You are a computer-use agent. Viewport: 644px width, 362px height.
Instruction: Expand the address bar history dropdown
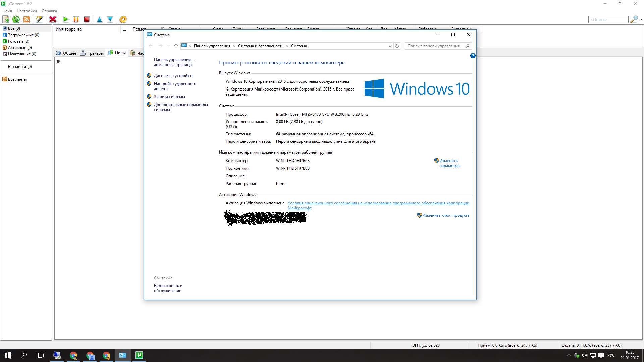click(x=390, y=46)
